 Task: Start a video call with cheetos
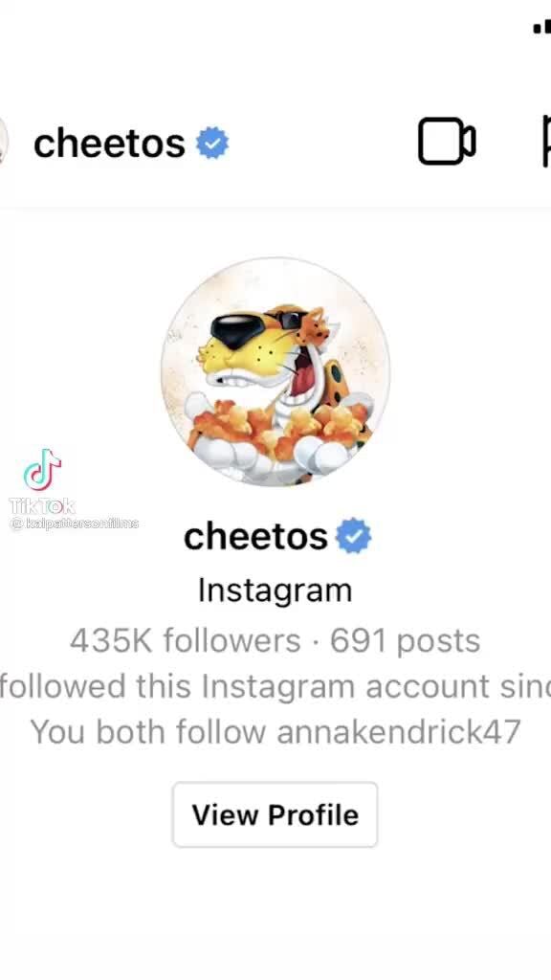pos(447,142)
